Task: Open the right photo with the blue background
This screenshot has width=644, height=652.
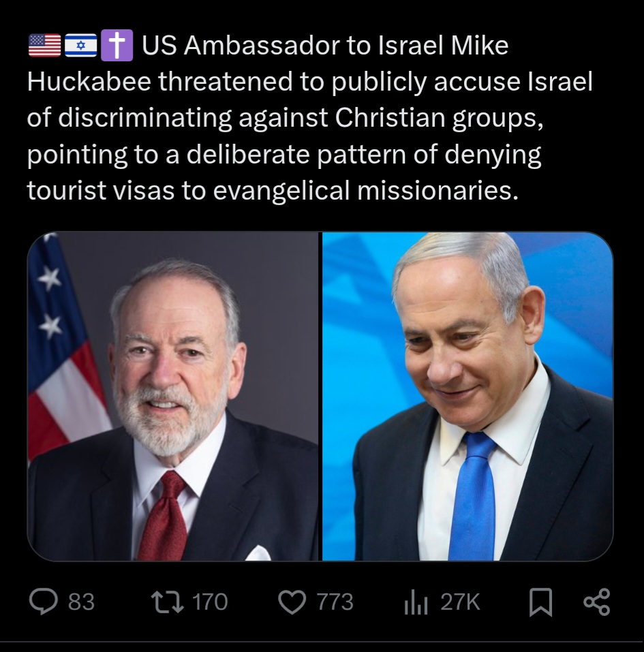Action: 467,397
